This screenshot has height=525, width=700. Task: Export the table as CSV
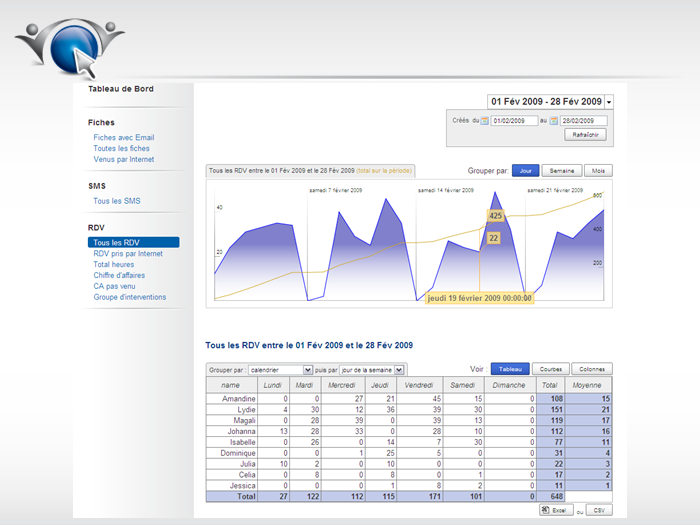[599, 510]
